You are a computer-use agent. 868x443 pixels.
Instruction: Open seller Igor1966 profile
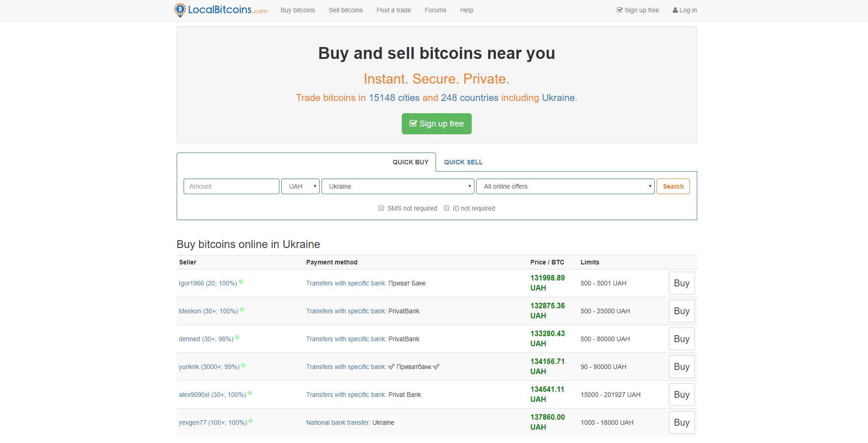click(x=208, y=283)
